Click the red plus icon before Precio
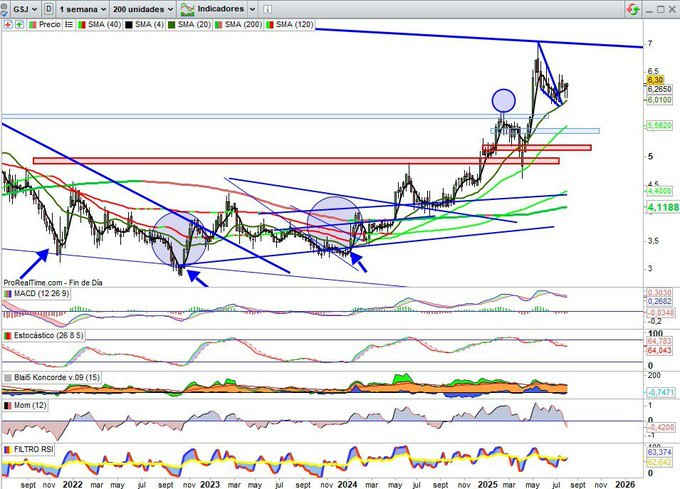 [x=8, y=25]
